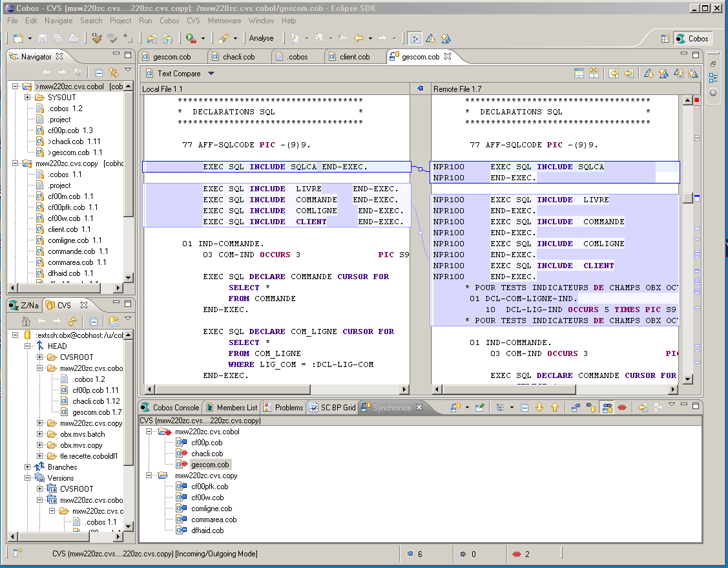Switch to the Members List tab
The image size is (728, 568).
point(232,408)
